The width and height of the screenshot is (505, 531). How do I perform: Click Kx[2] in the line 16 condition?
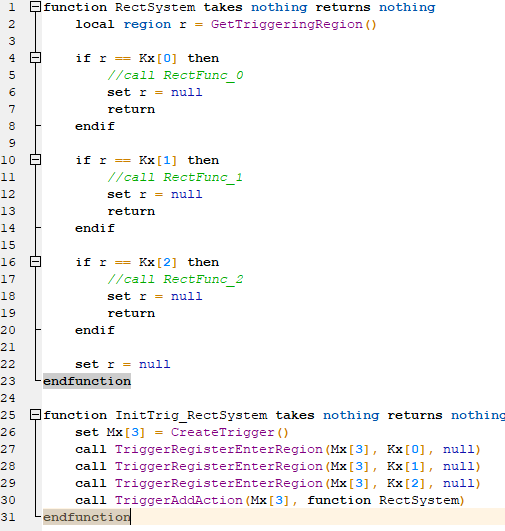pyautogui.click(x=158, y=262)
